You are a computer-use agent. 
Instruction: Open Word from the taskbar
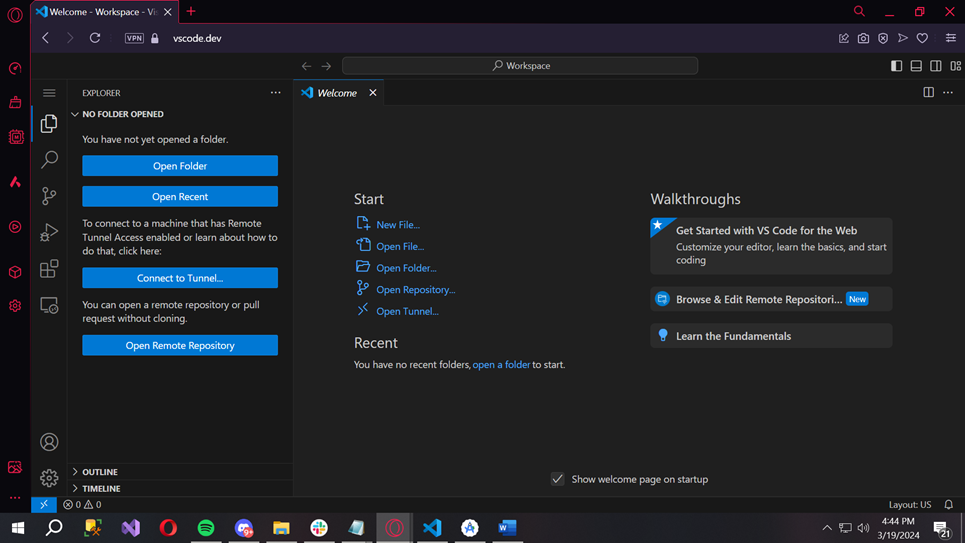tap(507, 528)
